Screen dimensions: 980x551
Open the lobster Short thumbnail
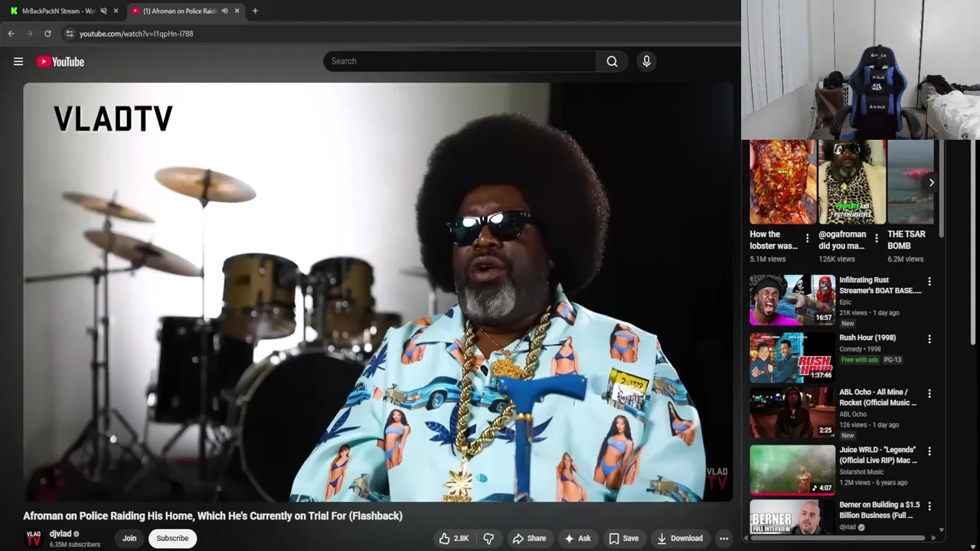pyautogui.click(x=782, y=182)
